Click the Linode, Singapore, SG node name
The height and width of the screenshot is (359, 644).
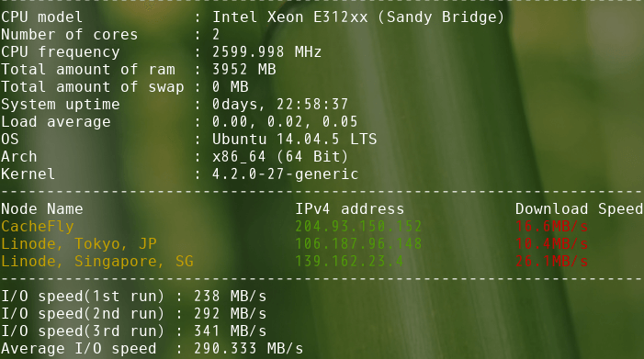97,262
